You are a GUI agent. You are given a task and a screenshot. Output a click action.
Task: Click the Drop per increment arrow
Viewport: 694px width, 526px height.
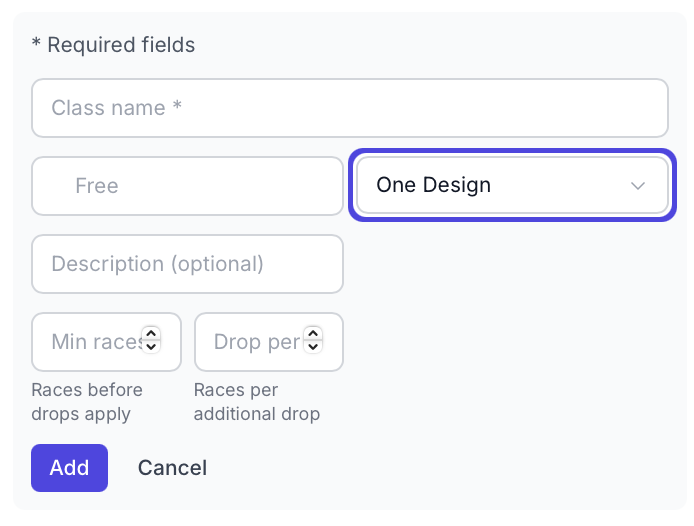(313, 334)
